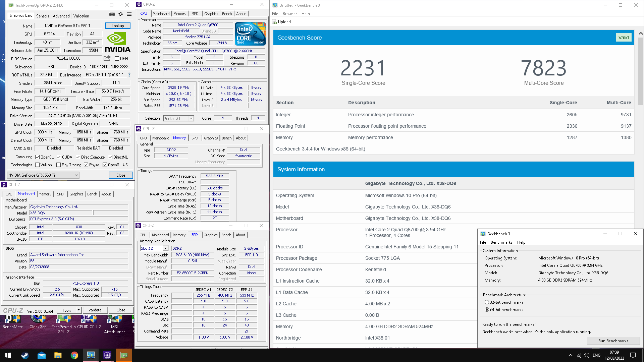Click the Valid badge in Geekbench Score
The height and width of the screenshot is (362, 644).
pos(624,38)
